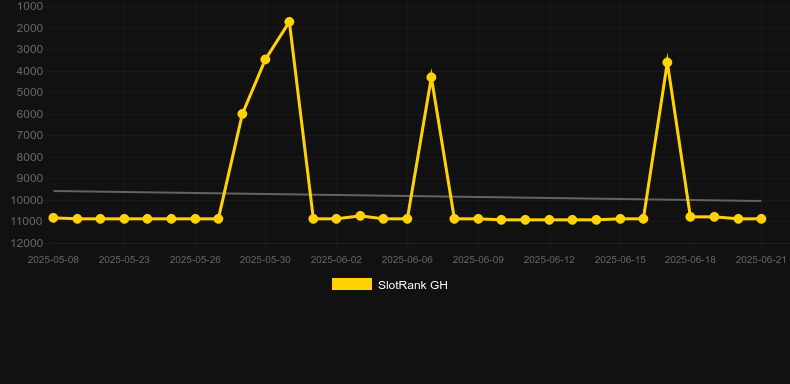790x384 pixels.
Task: Select the highest peak data point near 2000
Action: tap(289, 22)
